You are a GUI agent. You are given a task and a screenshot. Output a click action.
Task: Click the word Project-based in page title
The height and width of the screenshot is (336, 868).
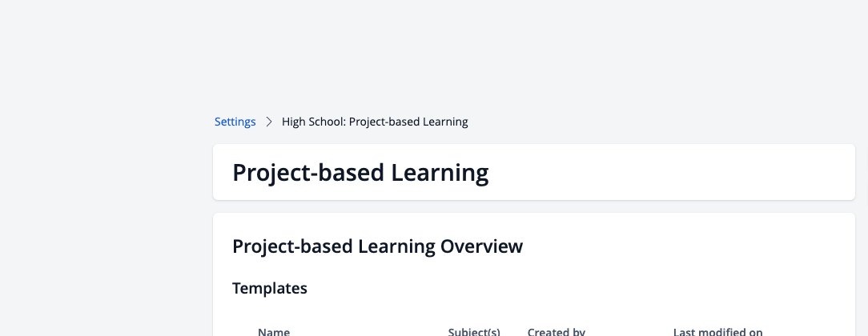tap(308, 173)
